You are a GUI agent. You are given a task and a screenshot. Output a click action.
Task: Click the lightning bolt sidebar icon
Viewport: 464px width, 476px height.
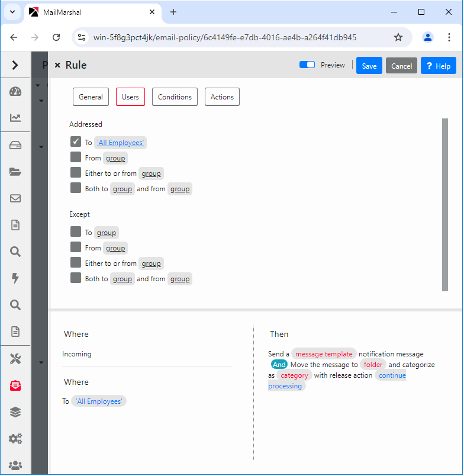click(15, 278)
